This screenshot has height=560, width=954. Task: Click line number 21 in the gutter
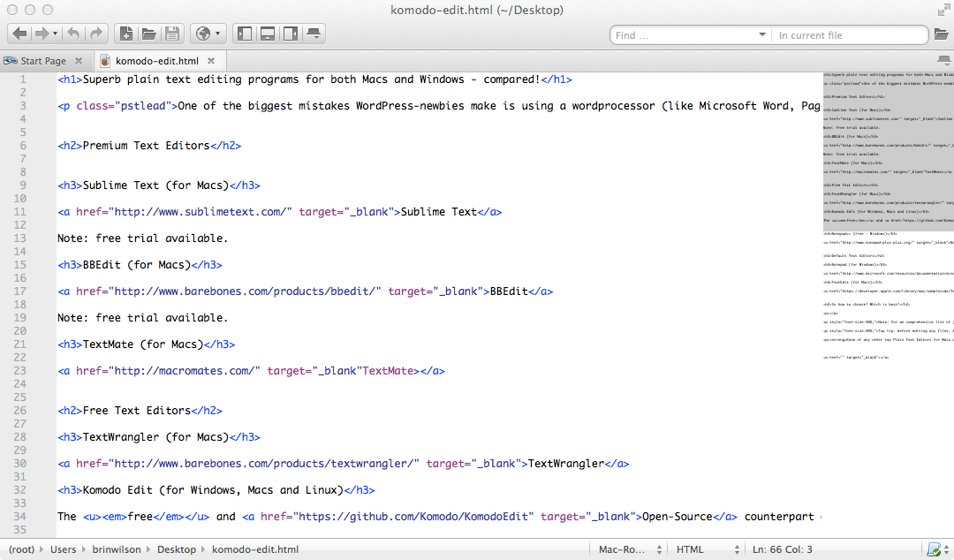[20, 344]
